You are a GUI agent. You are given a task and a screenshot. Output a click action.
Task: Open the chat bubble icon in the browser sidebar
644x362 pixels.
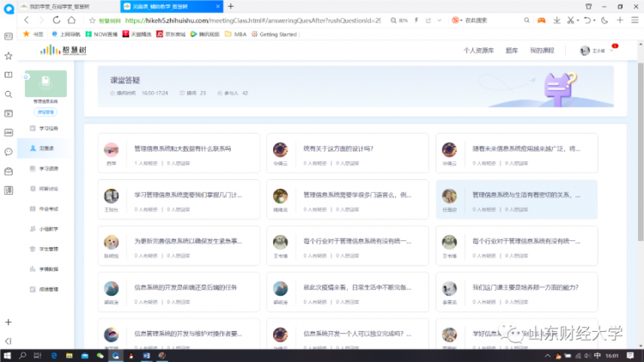(9, 152)
